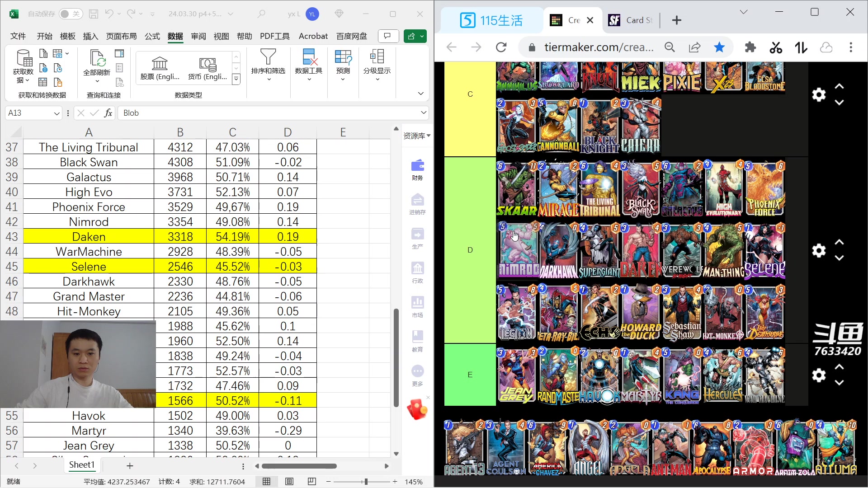Click zoom out minus button
This screenshot has width=868, height=488.
[x=329, y=482]
